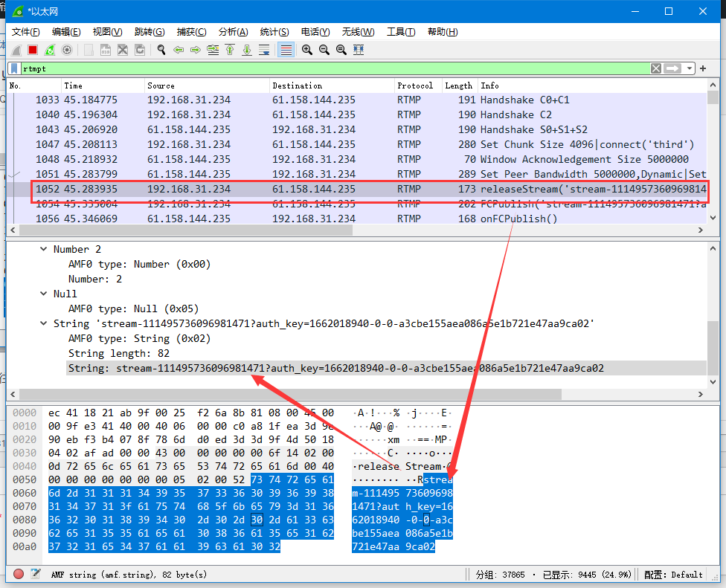The image size is (726, 588).
Task: Open the 统计(S) menu
Action: 274,32
